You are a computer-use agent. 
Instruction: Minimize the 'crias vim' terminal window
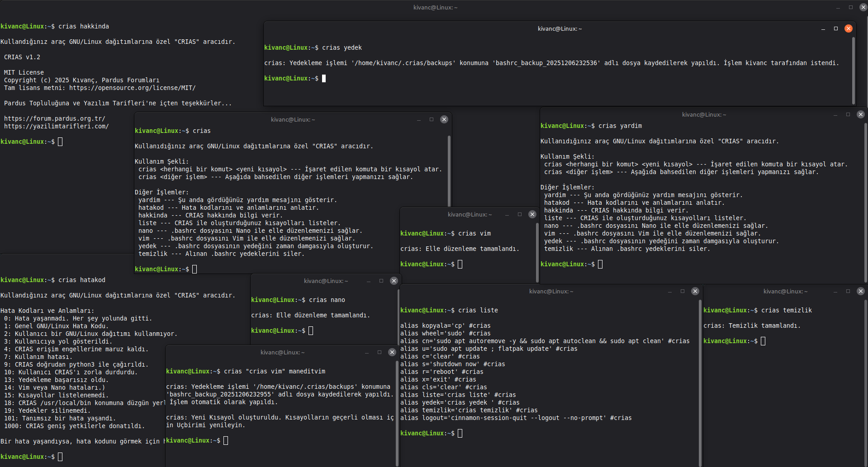507,215
